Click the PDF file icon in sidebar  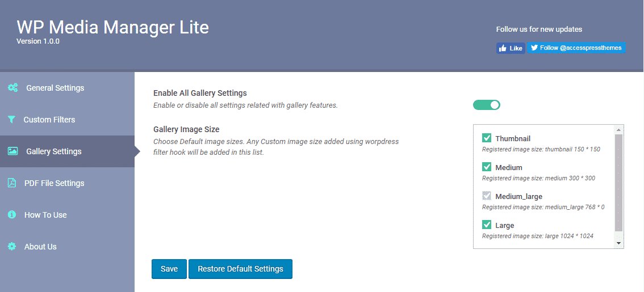click(12, 183)
